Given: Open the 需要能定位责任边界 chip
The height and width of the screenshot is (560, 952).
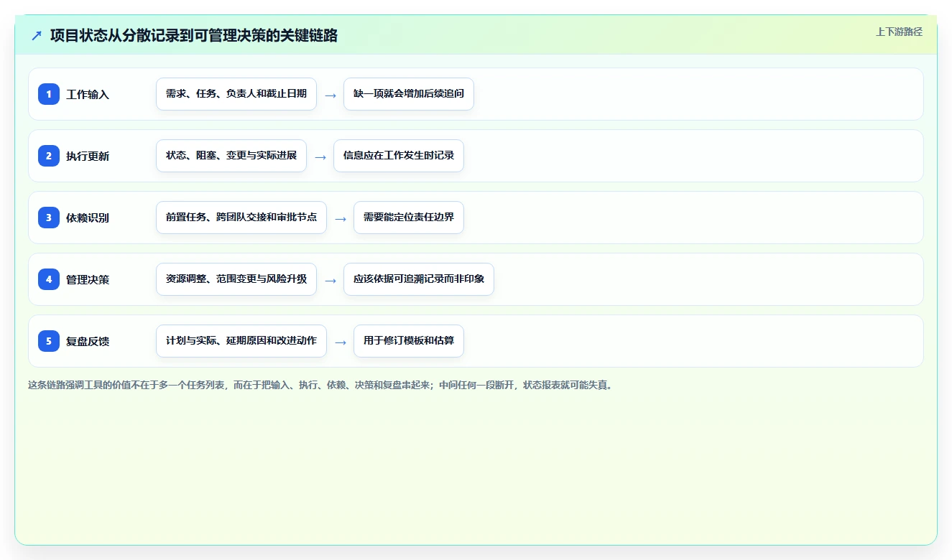Looking at the screenshot, I should (409, 218).
